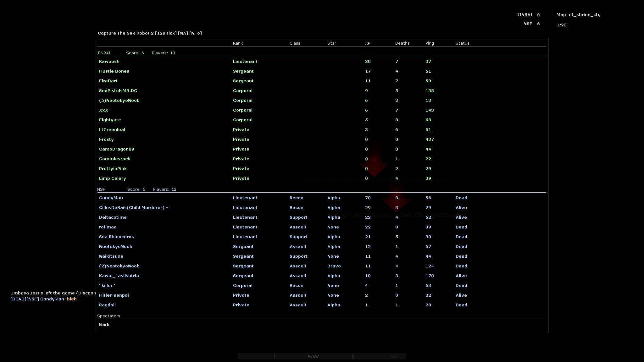This screenshot has height=362, width=644.
Task: Click the CandyMan chat message bleh
Action: tap(72, 299)
